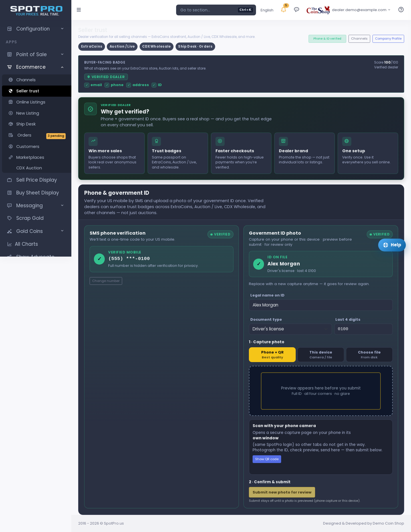Click Submit new photo for review

pos(282,492)
